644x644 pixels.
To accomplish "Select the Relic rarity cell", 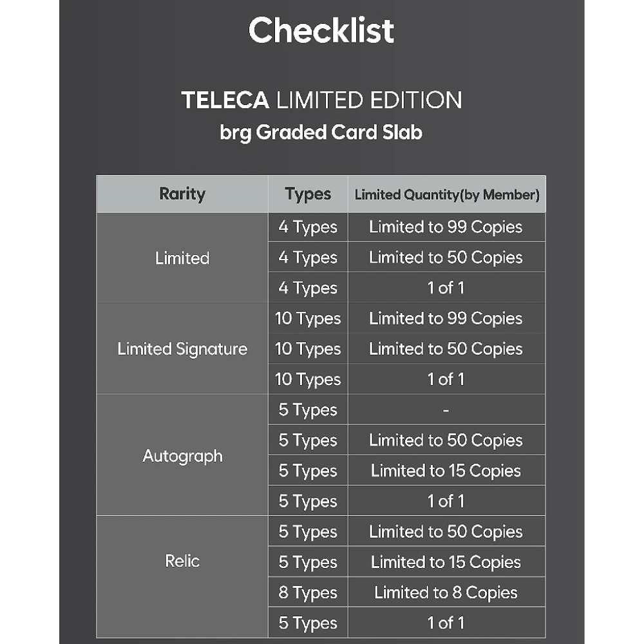I will click(182, 576).
